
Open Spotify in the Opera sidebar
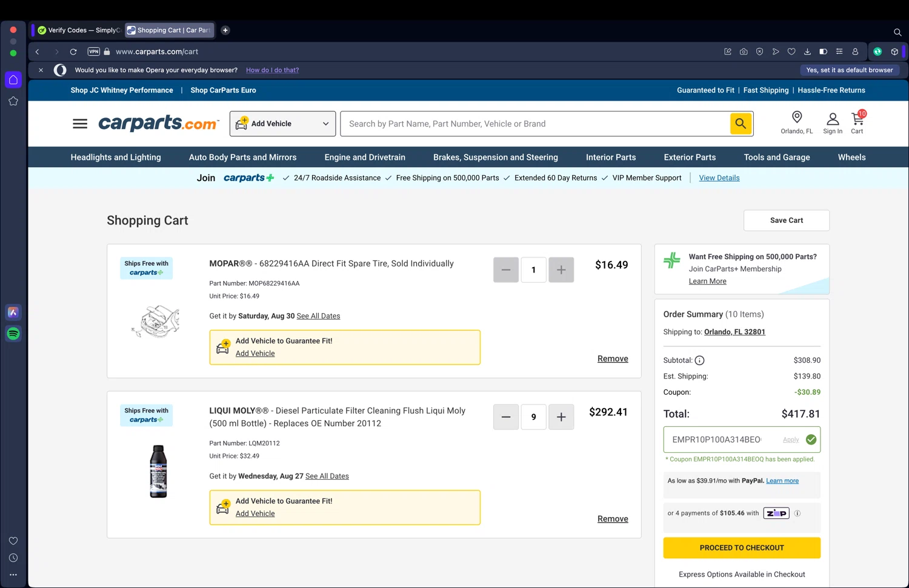(x=13, y=334)
